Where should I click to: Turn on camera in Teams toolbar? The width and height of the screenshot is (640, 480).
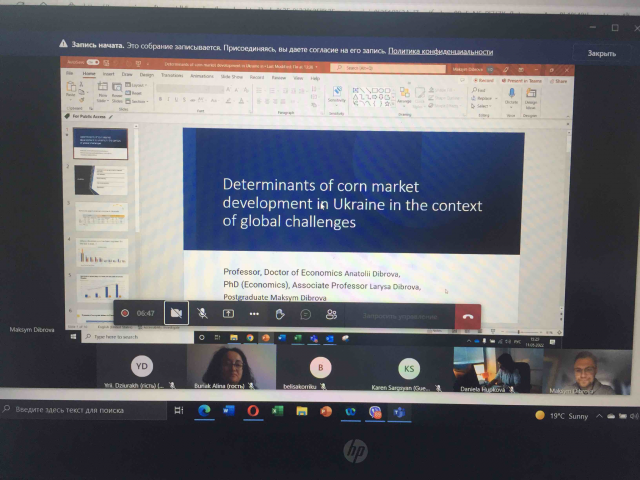click(176, 313)
